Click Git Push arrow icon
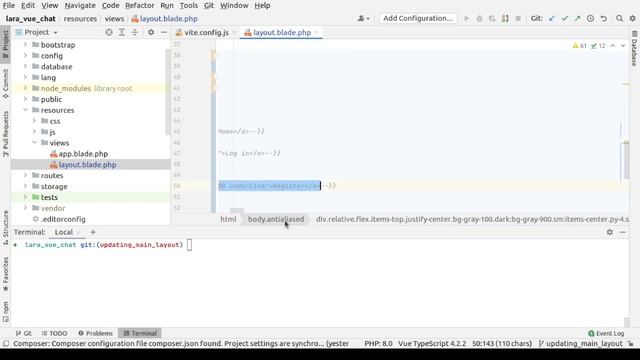 coord(577,18)
